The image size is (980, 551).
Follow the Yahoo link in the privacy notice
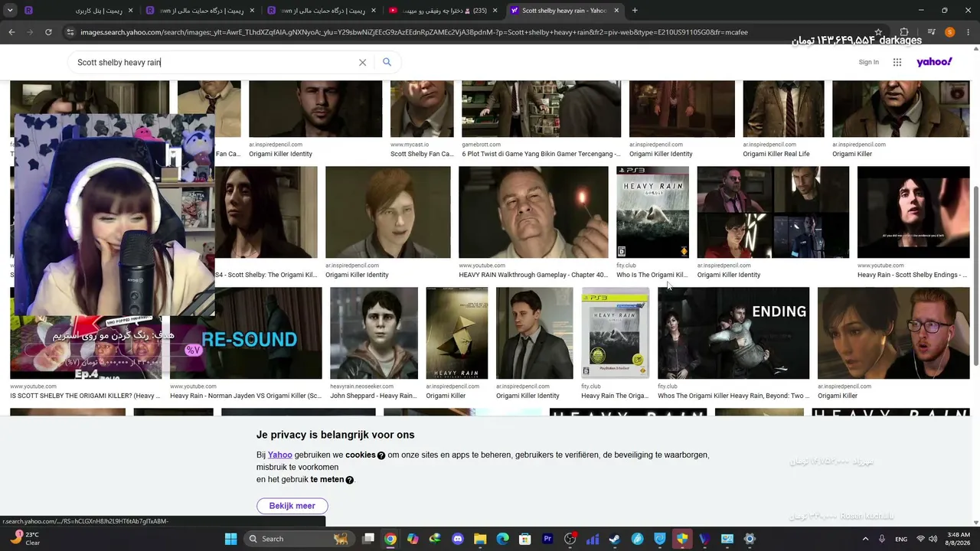coord(280,455)
